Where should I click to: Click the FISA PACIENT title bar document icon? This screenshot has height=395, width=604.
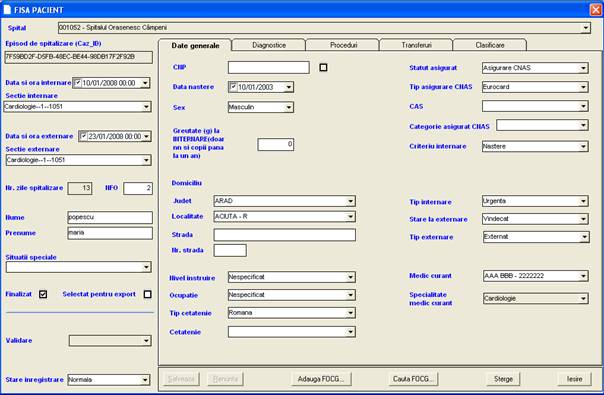[x=7, y=9]
